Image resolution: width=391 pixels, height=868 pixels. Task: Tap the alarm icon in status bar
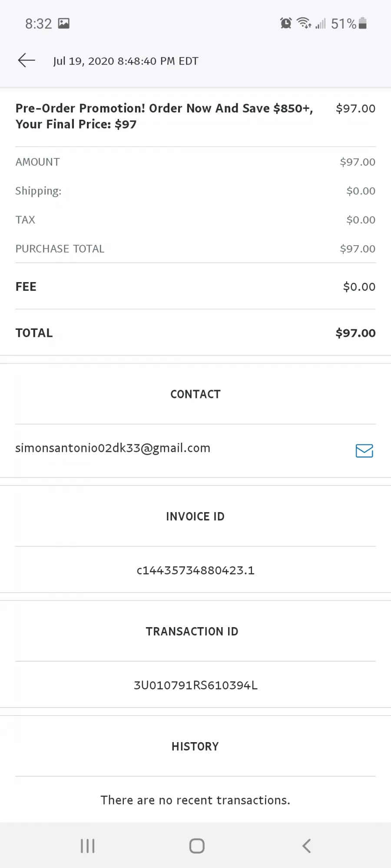click(286, 23)
